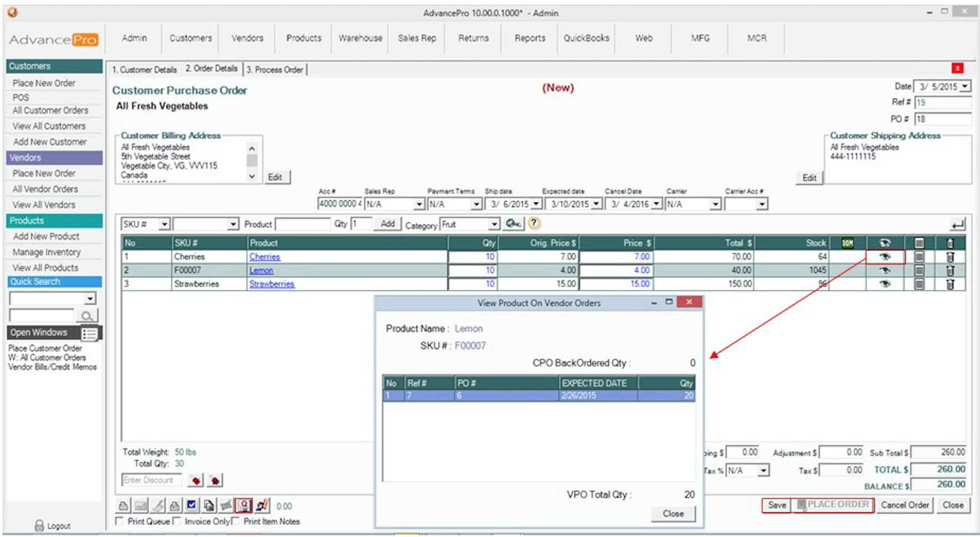980x537 pixels.
Task: Click the notes icon in the Lemon row
Action: (919, 271)
